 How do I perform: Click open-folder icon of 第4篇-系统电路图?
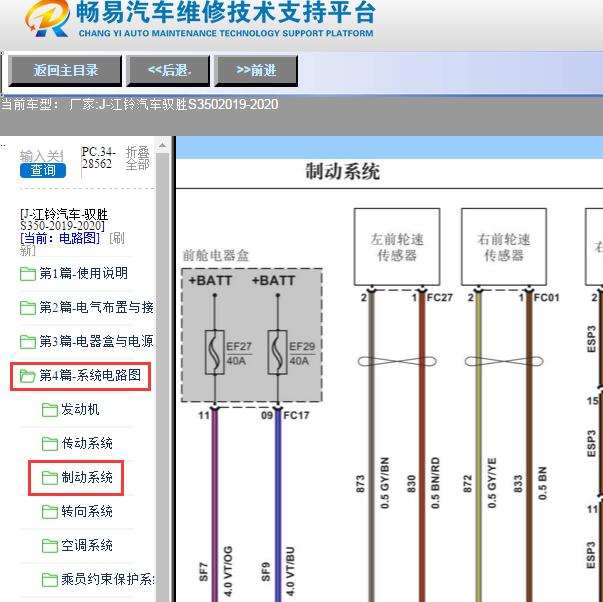tap(28, 376)
